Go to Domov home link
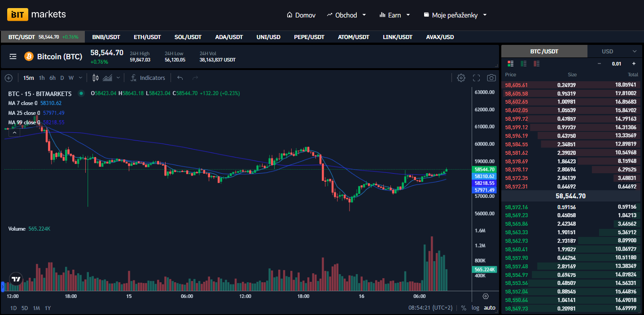Screen dimensions: 644x315 301,15
